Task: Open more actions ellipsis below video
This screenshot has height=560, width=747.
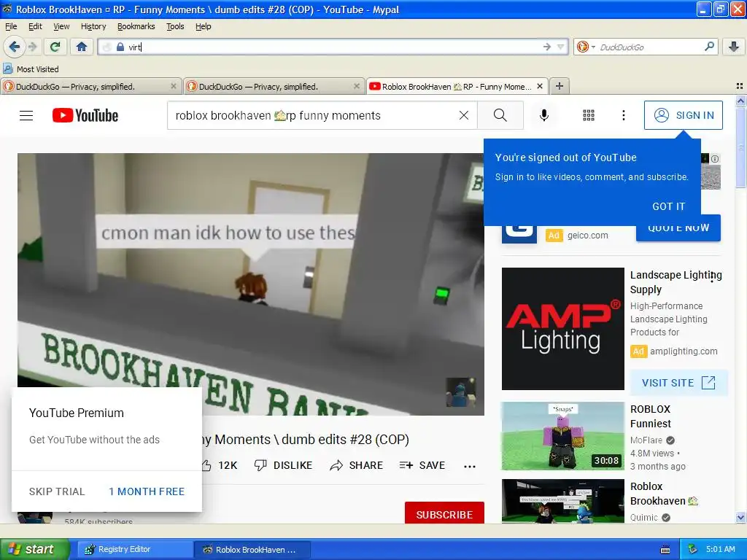Action: [x=470, y=466]
